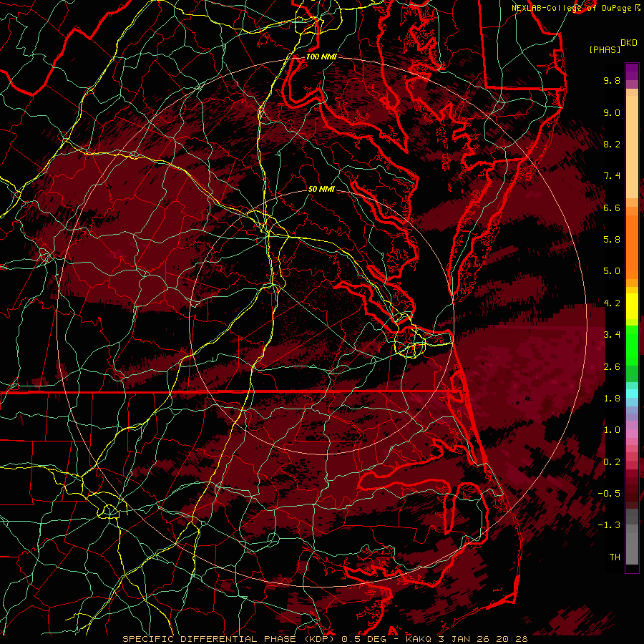Click the "50 NMI" range ring label

pos(321,189)
